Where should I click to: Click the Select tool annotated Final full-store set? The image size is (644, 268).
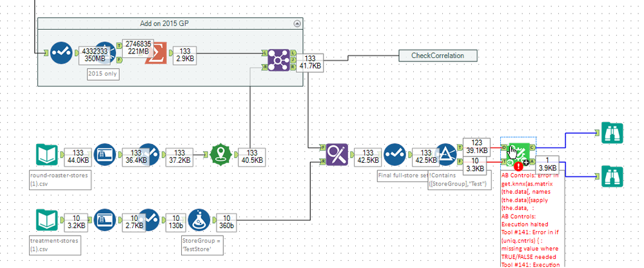tap(395, 154)
